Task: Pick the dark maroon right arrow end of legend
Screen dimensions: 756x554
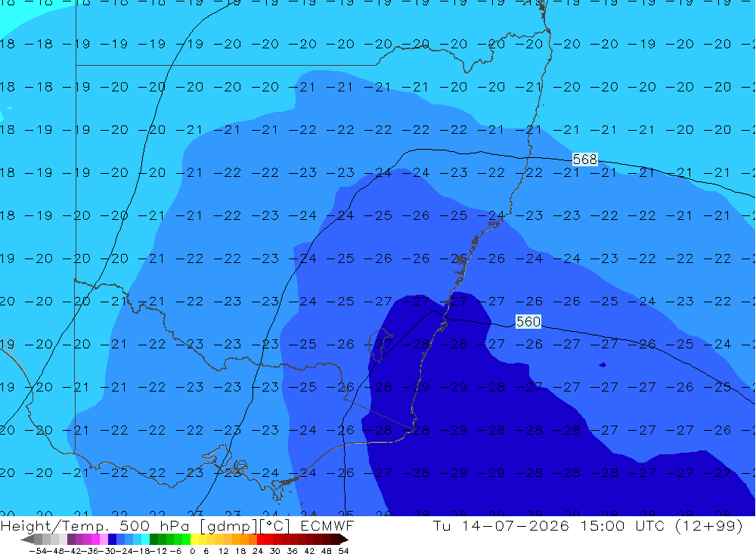Action: tap(344, 540)
